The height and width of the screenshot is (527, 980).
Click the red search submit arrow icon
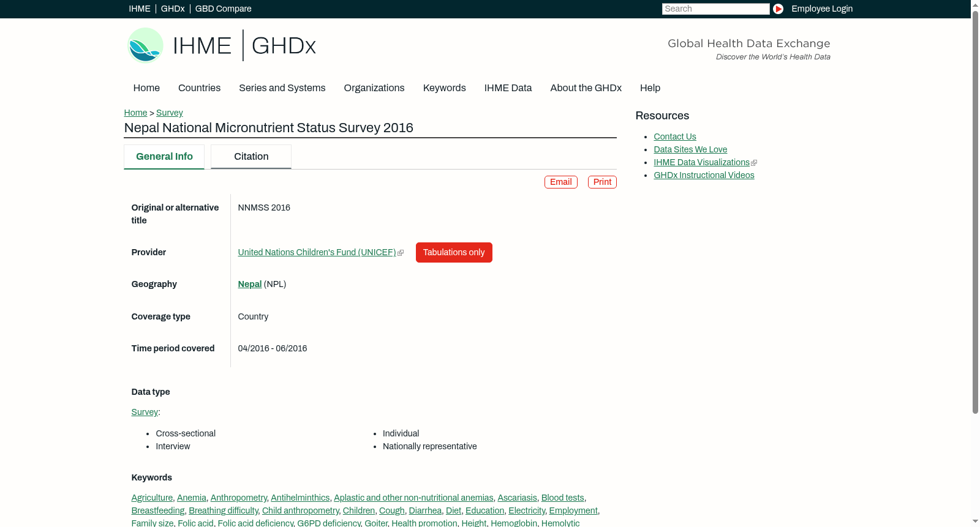coord(778,9)
